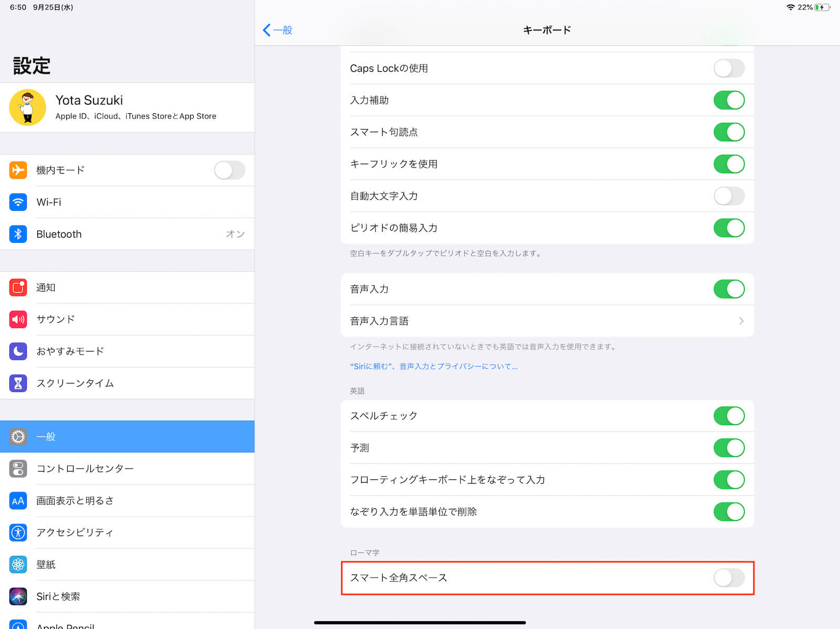Disable スマート句読点 switch
This screenshot has height=629, width=840.
[x=729, y=132]
